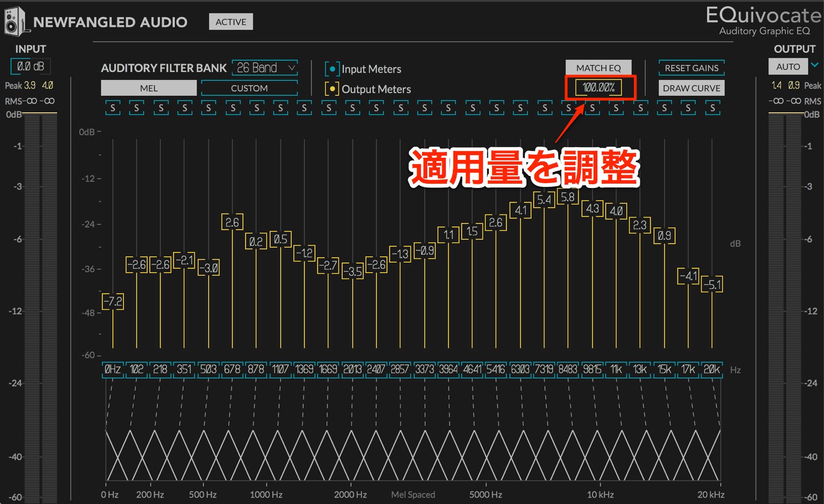824x504 pixels.
Task: Open the 26 Band filter bank dropdown
Action: point(265,68)
